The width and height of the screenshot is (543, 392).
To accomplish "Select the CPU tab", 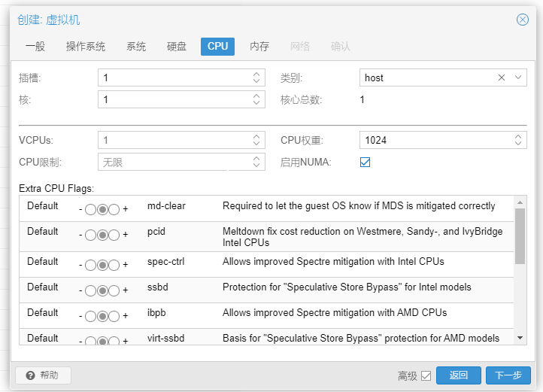I will click(x=217, y=47).
